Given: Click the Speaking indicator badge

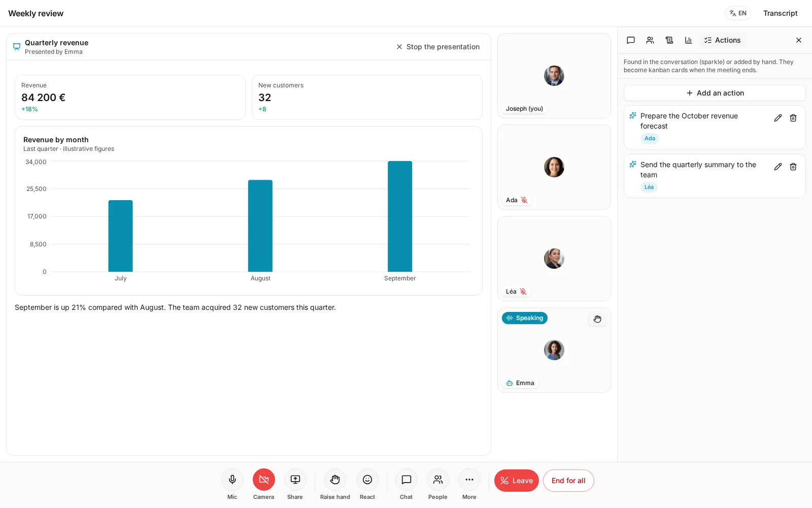Looking at the screenshot, I should [525, 318].
